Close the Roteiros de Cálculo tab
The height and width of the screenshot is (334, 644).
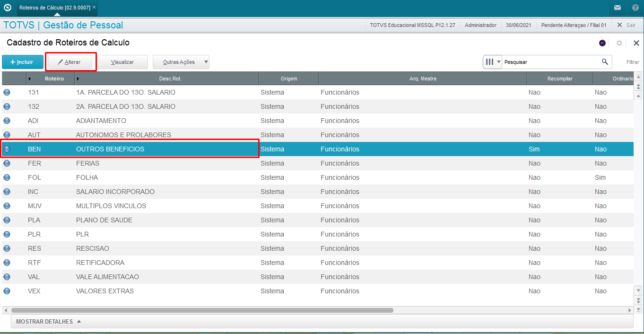click(x=94, y=8)
